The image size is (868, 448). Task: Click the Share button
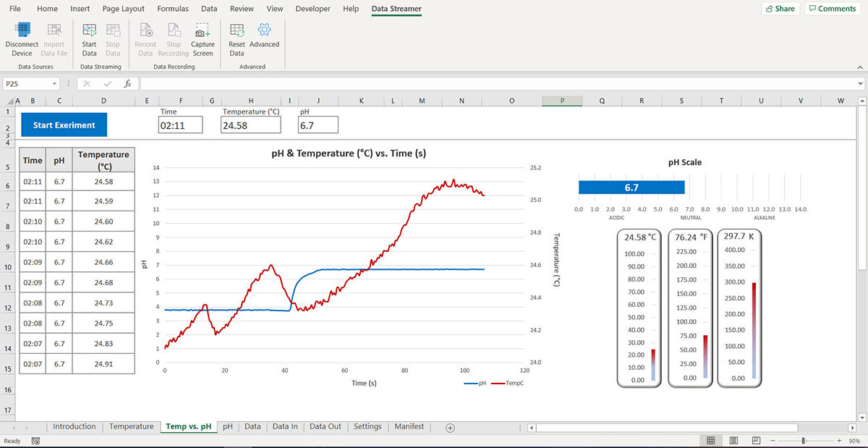point(780,9)
